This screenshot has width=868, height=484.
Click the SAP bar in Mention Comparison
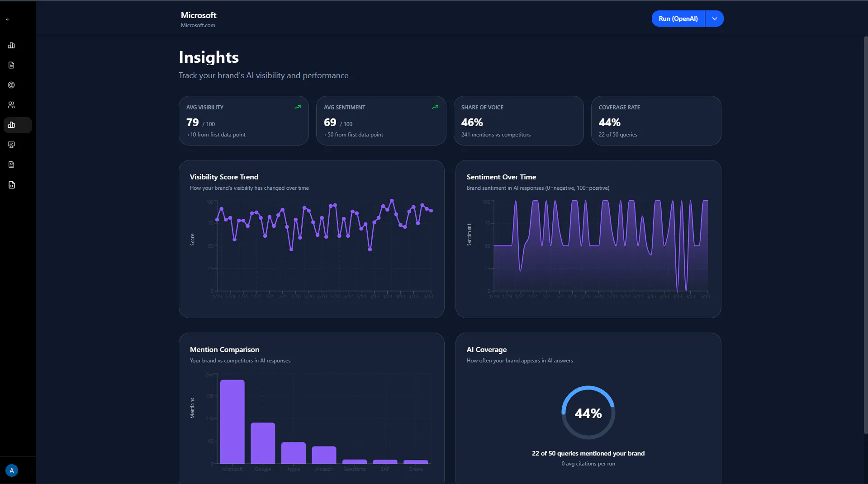tap(385, 462)
